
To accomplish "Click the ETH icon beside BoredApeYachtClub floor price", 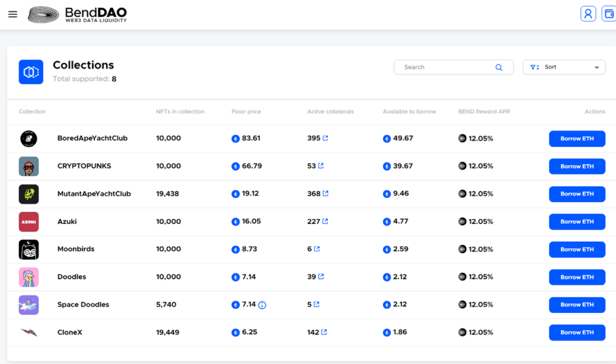I will [x=235, y=139].
